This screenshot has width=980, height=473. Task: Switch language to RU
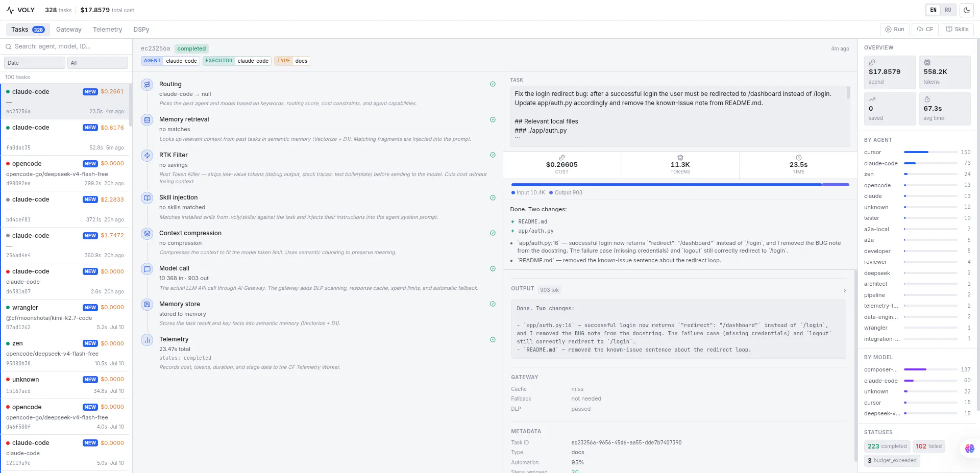[x=948, y=10]
